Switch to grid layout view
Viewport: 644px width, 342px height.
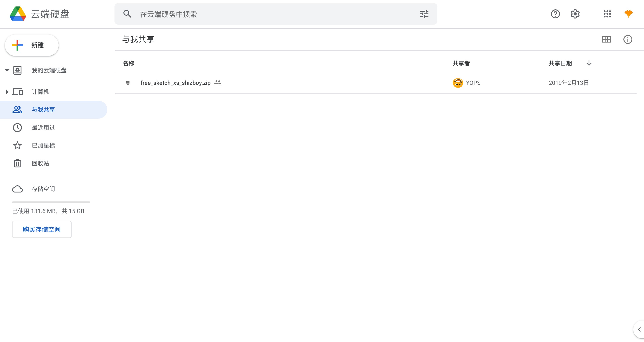606,39
